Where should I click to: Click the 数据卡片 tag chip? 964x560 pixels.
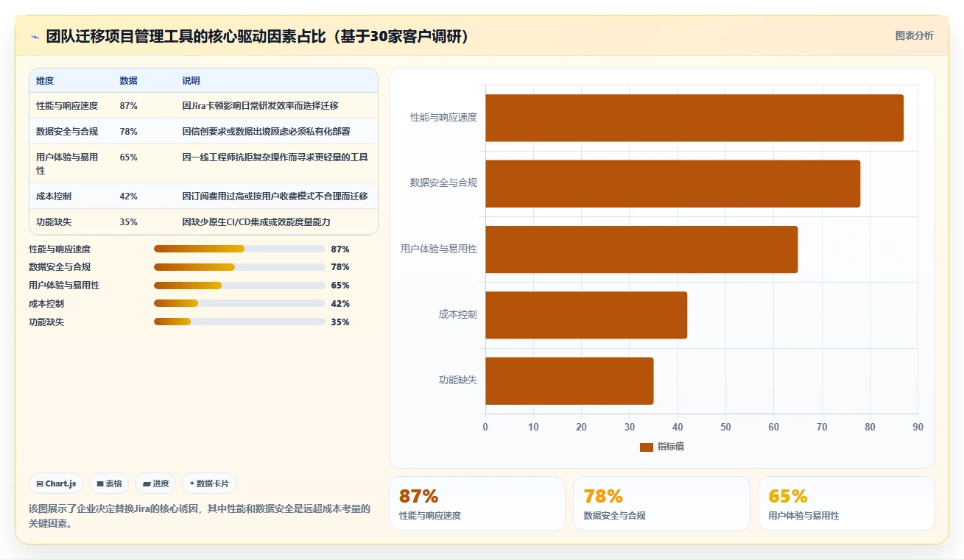pos(209,483)
